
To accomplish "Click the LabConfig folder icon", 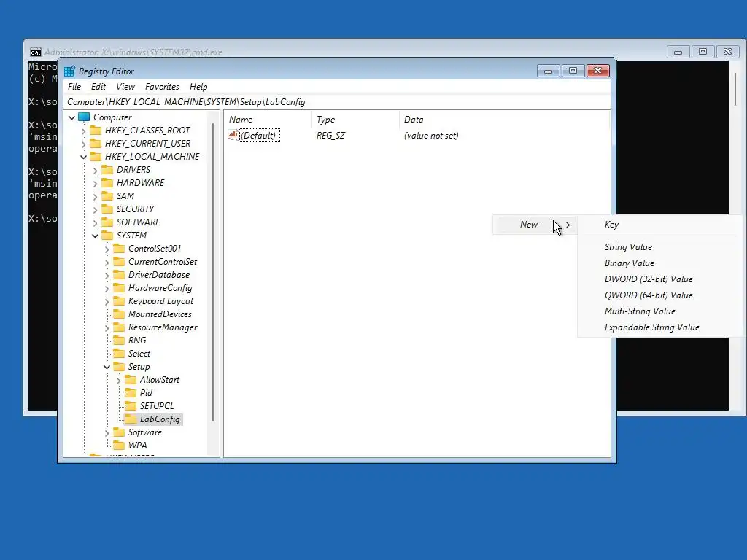I will (131, 419).
